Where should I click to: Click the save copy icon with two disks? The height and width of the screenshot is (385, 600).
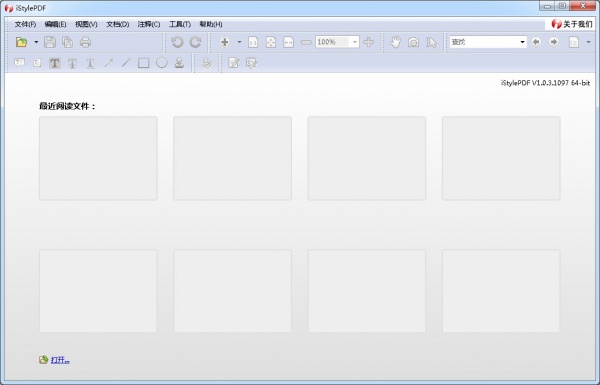point(68,42)
